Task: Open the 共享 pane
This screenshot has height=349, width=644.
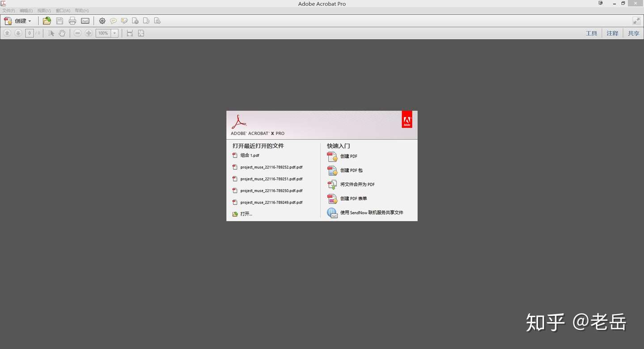Action: pyautogui.click(x=633, y=33)
